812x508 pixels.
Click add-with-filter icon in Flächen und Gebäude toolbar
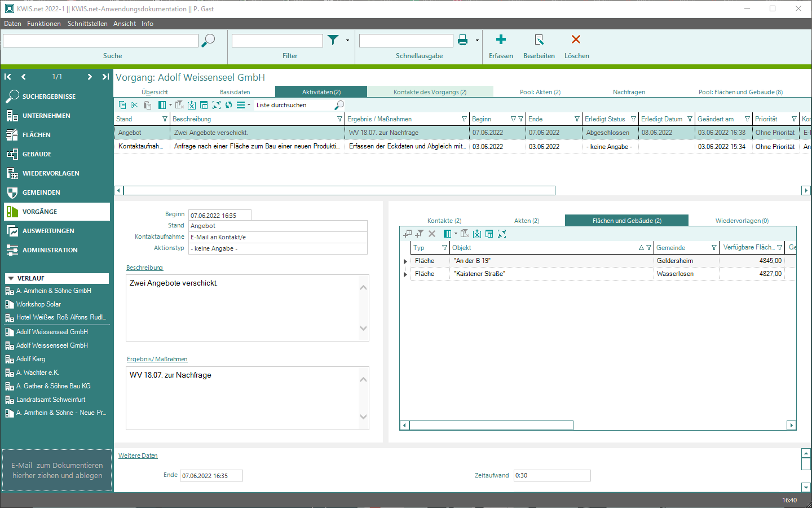click(420, 234)
